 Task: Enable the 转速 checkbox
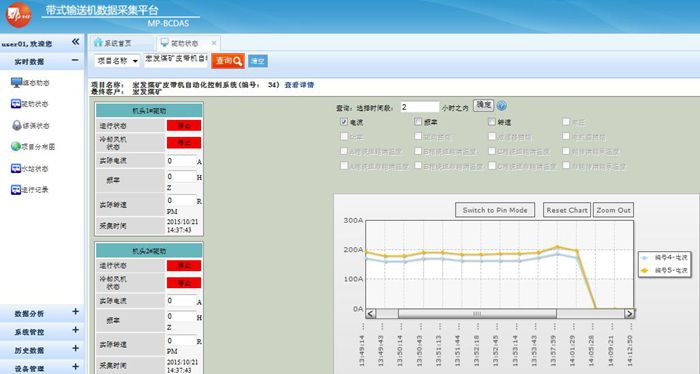point(492,121)
